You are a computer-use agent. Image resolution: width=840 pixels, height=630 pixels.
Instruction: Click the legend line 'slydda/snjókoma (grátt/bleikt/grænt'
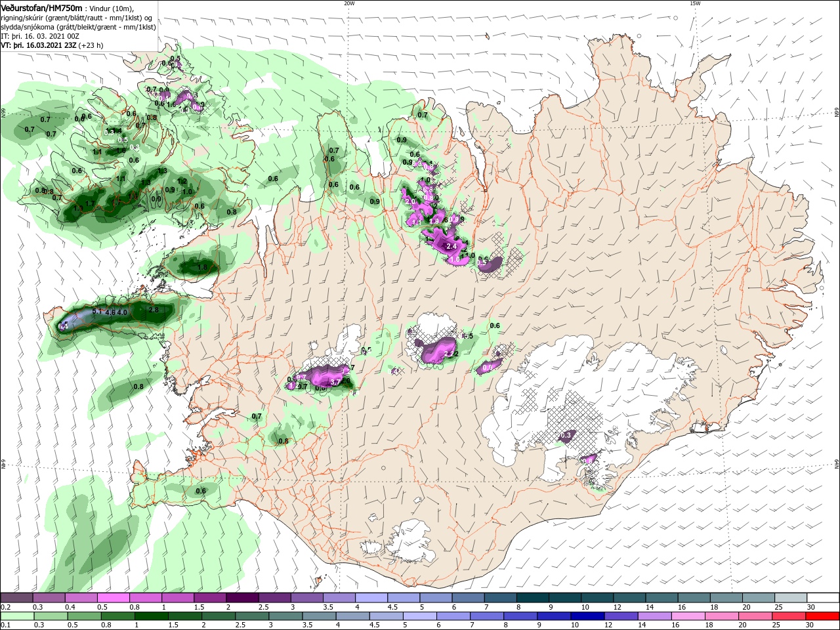coord(57,27)
